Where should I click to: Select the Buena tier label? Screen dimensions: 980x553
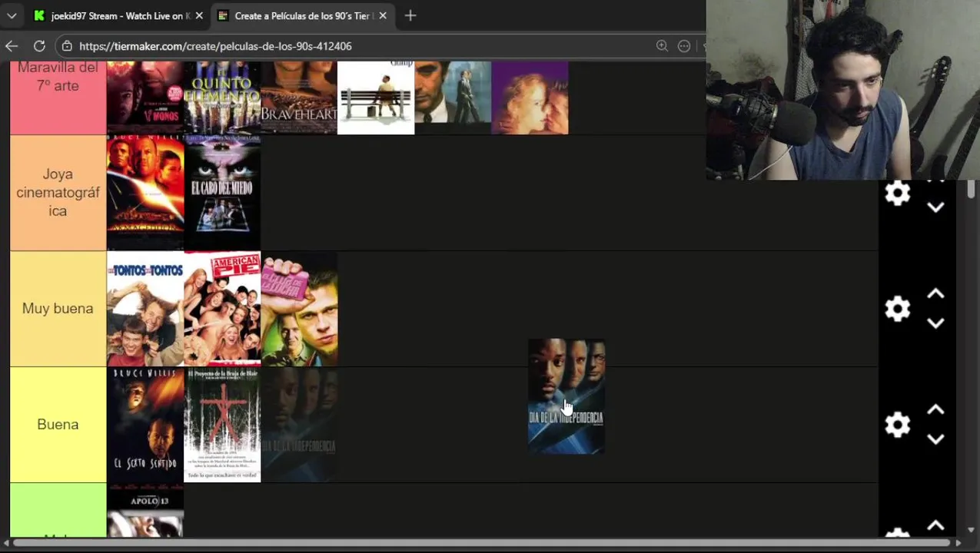(58, 425)
